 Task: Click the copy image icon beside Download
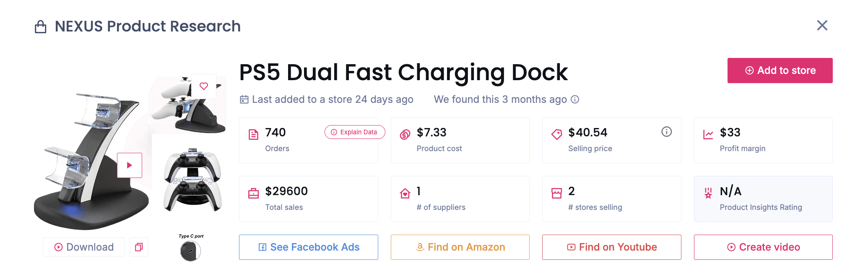coord(139,247)
